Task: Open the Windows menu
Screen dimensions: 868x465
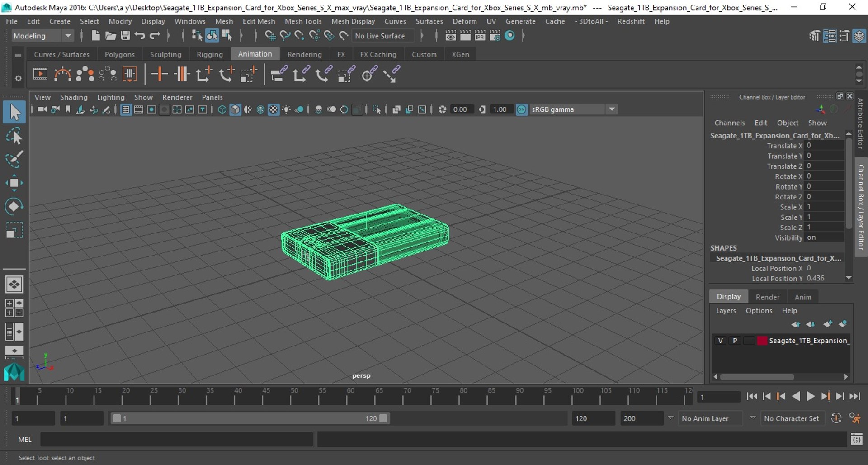Action: [x=190, y=21]
